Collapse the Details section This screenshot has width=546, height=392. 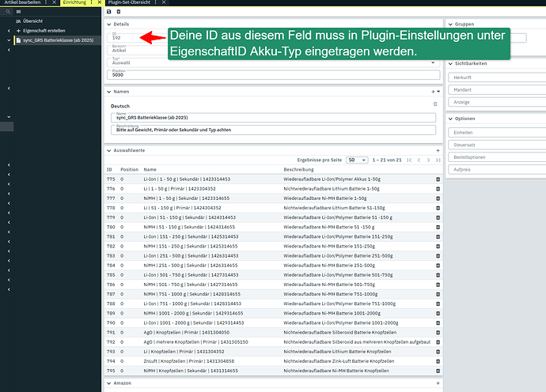[x=109, y=24]
